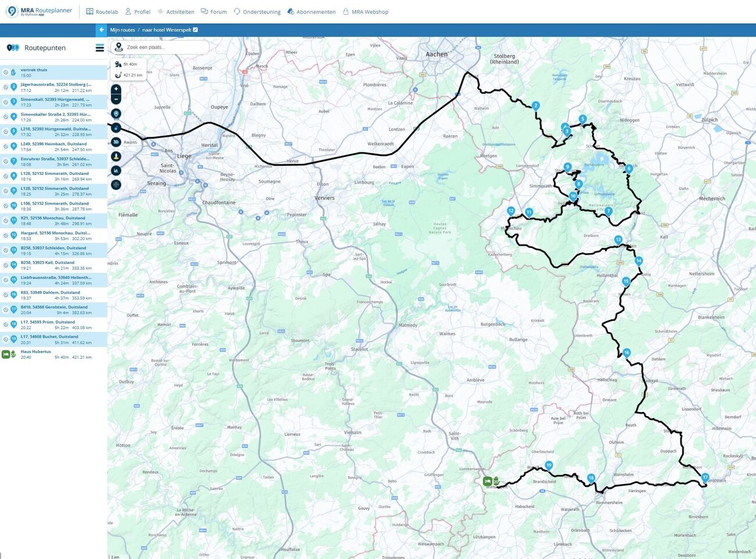Click map marker 12 near Monschau

pos(511,212)
